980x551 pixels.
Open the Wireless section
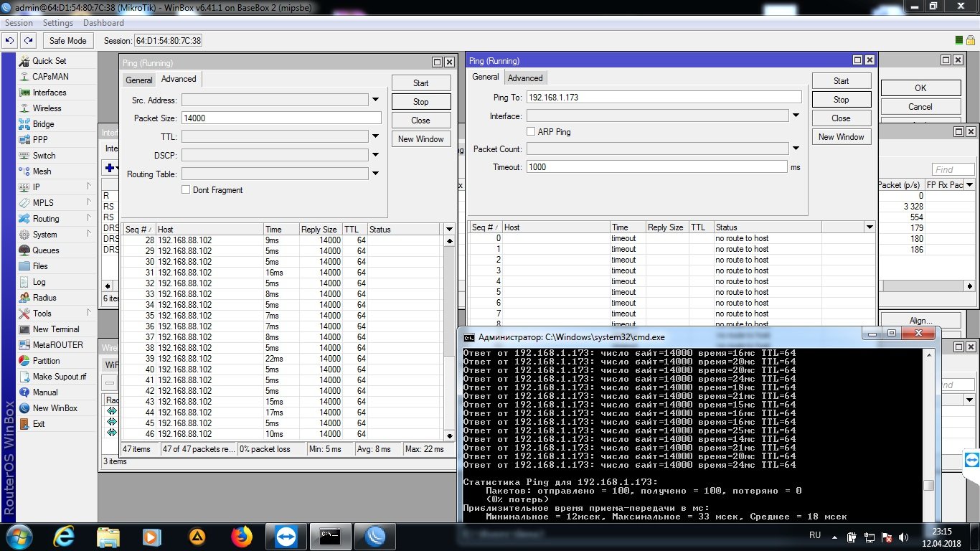(x=47, y=108)
